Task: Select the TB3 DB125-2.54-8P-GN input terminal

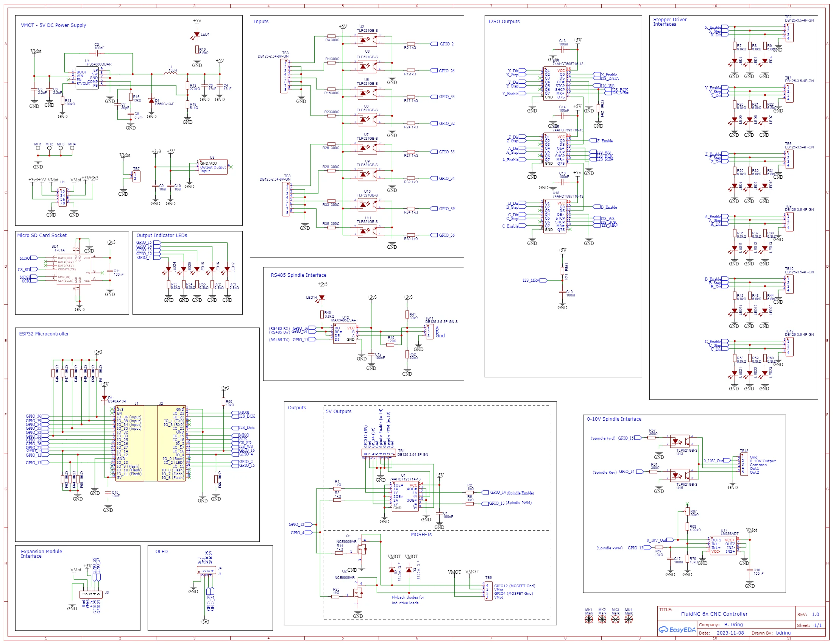Action: coord(284,76)
